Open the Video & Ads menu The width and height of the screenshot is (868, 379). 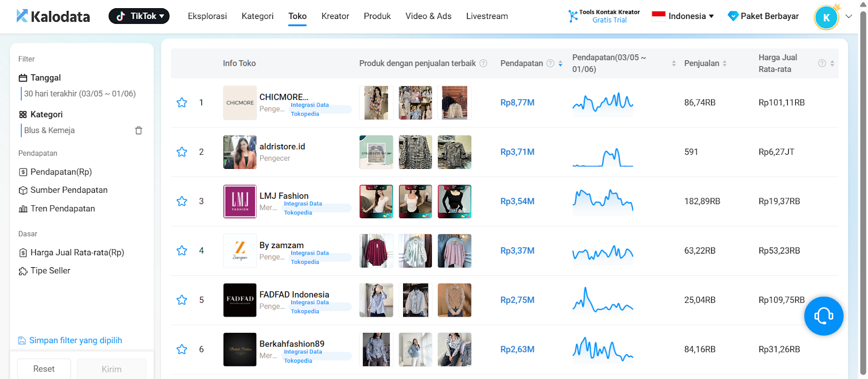click(x=429, y=16)
